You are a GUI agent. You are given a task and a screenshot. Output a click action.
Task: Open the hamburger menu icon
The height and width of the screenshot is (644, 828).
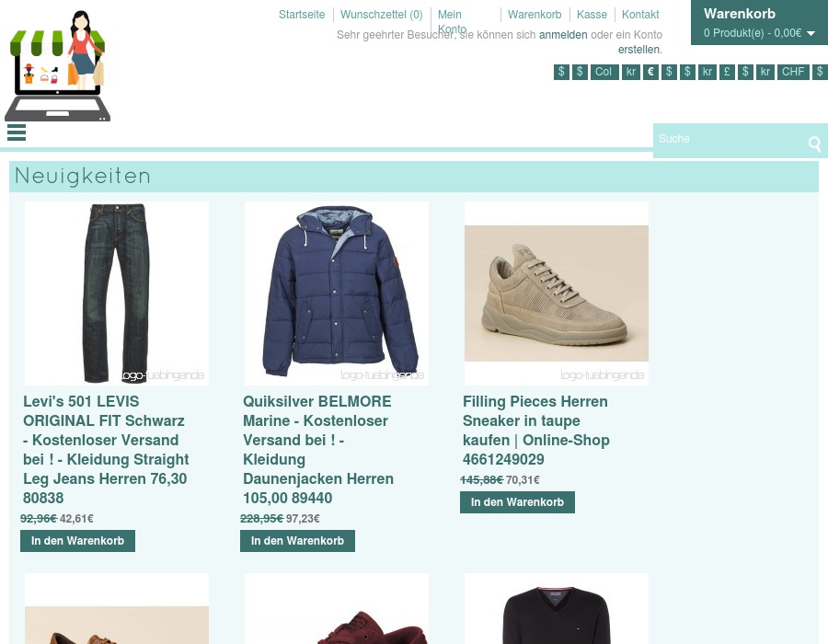17,132
